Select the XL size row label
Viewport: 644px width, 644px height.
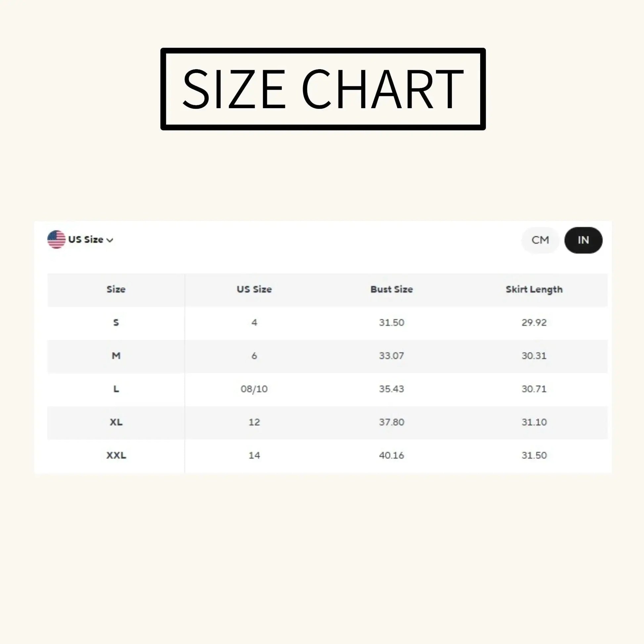point(116,422)
